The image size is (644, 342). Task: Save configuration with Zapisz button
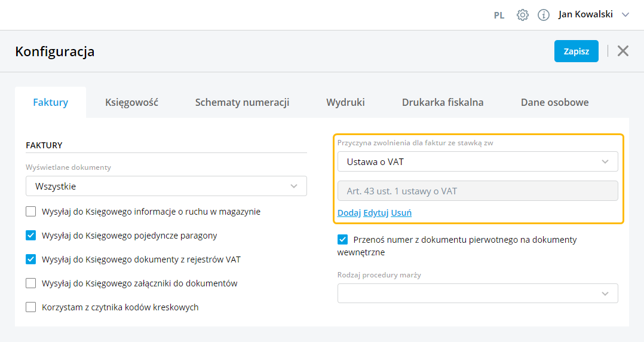576,51
